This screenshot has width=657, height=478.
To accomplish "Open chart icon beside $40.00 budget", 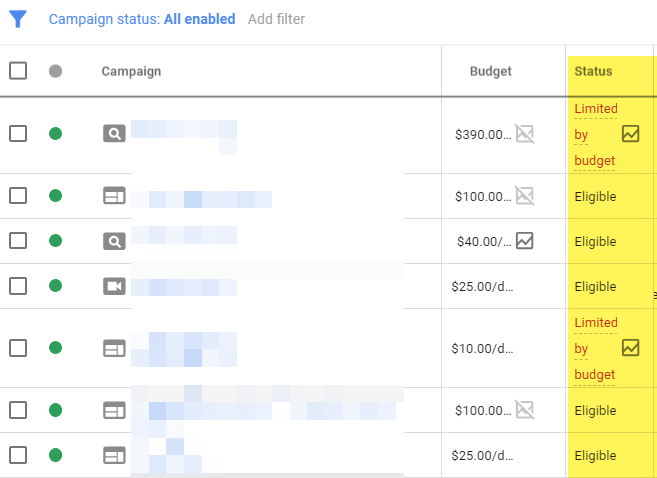I will click(x=525, y=241).
